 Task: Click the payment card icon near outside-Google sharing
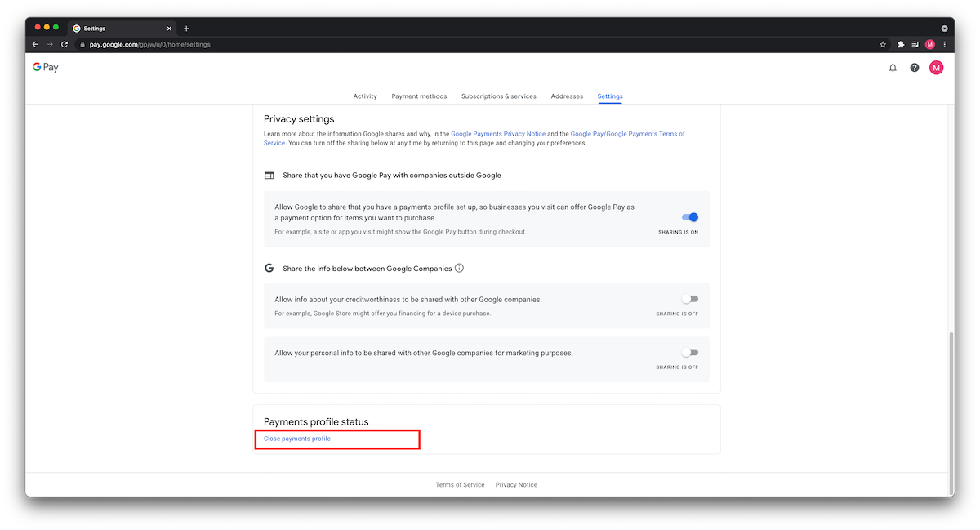269,174
